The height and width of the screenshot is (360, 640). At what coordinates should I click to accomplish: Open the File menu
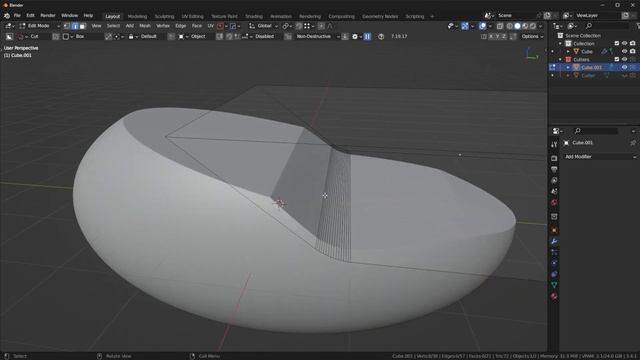click(x=17, y=16)
